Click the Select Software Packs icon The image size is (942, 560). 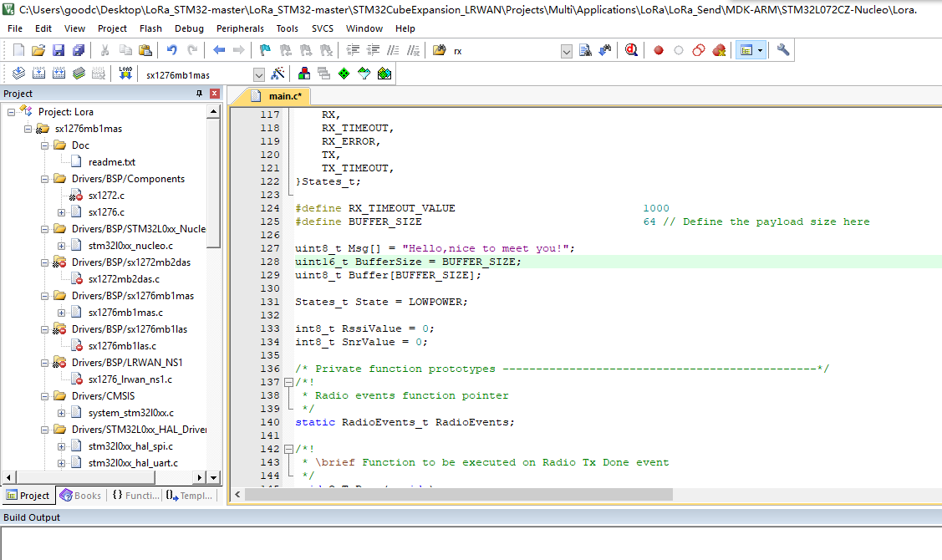click(364, 74)
